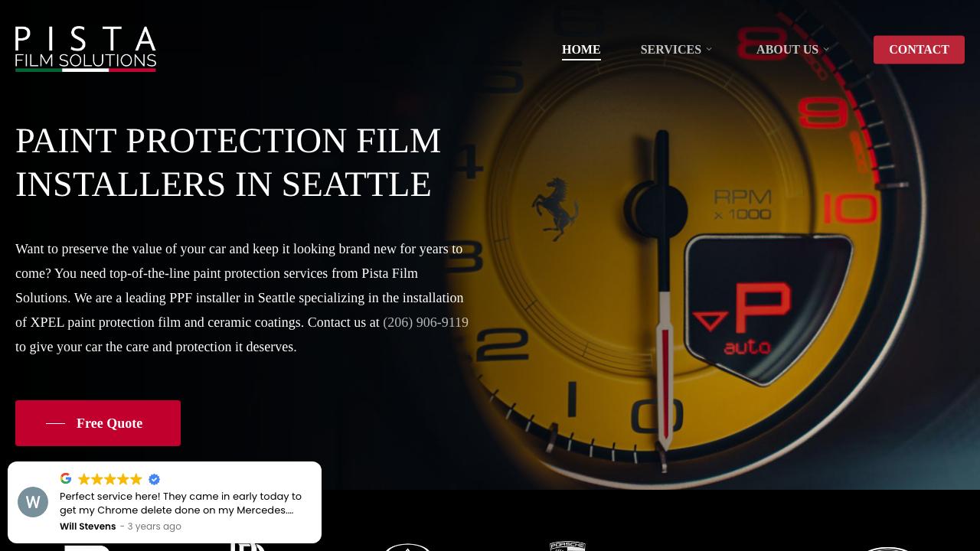Read the full review text snippet
980x551 pixels.
point(181,503)
